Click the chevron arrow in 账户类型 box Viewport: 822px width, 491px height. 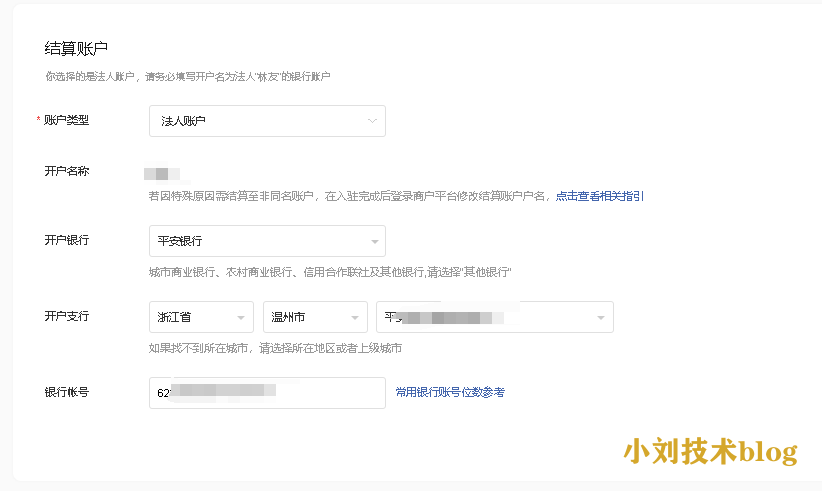coord(373,121)
